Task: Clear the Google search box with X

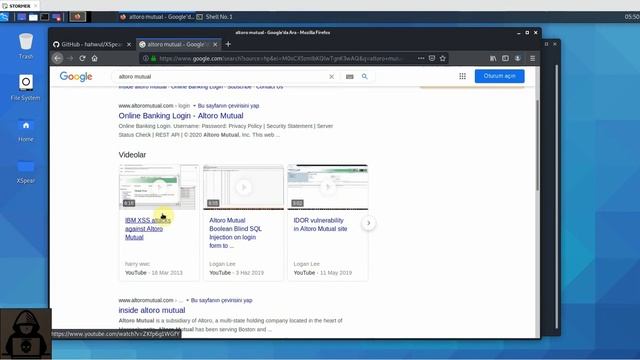Action: 331,76
